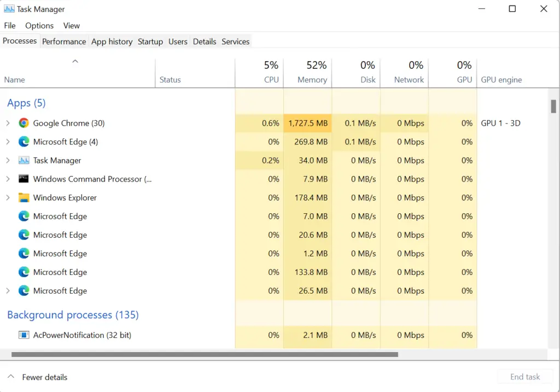Click the End task button

click(x=525, y=377)
